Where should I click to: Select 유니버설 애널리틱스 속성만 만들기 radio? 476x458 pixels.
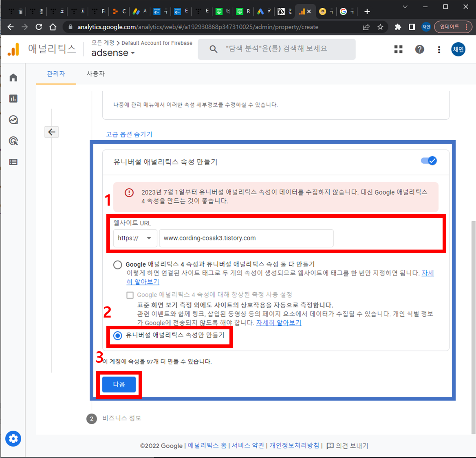click(x=117, y=335)
